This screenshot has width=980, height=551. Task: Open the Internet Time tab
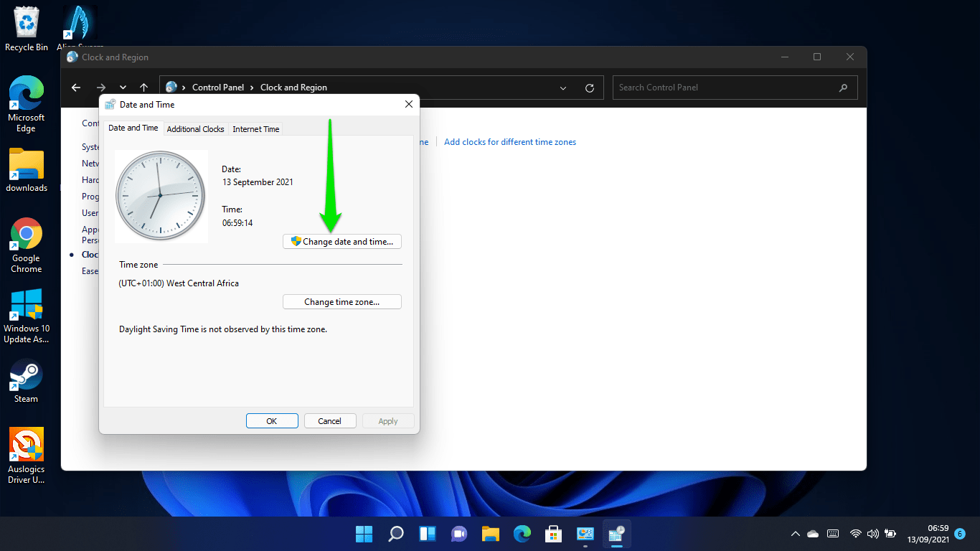[256, 129]
